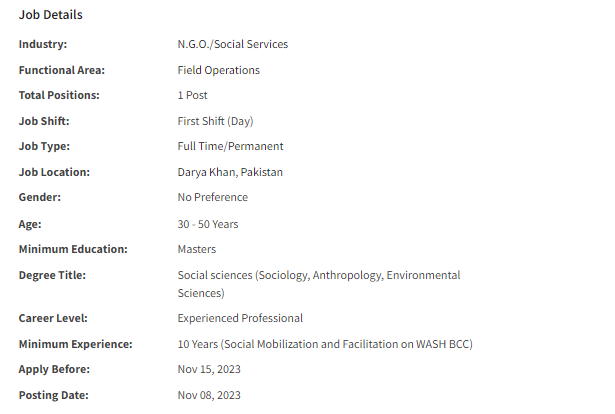Screen dimensions: 615x414
Task: Click the First Shift (Day) value
Action: pos(215,121)
